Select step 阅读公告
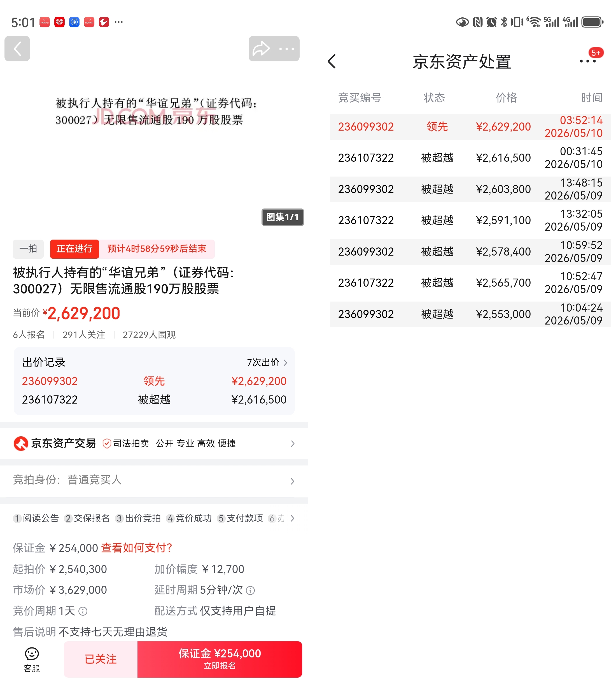Image resolution: width=616 pixels, height=695 pixels. click(36, 518)
